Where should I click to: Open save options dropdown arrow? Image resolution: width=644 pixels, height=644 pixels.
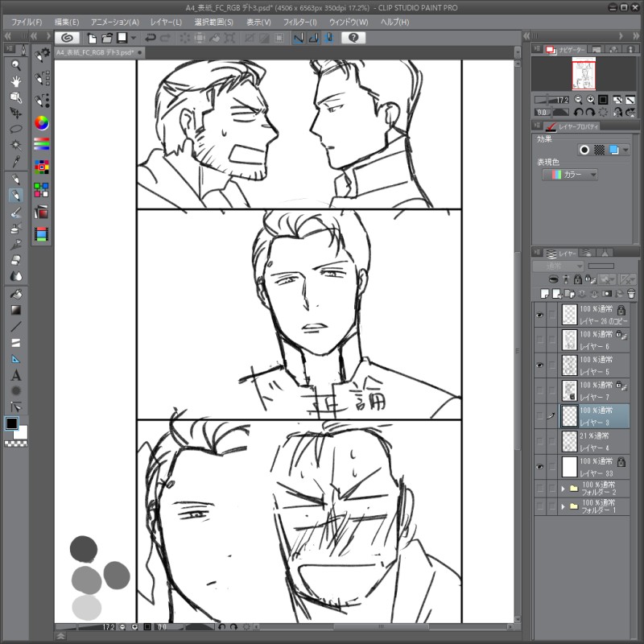coord(133,38)
